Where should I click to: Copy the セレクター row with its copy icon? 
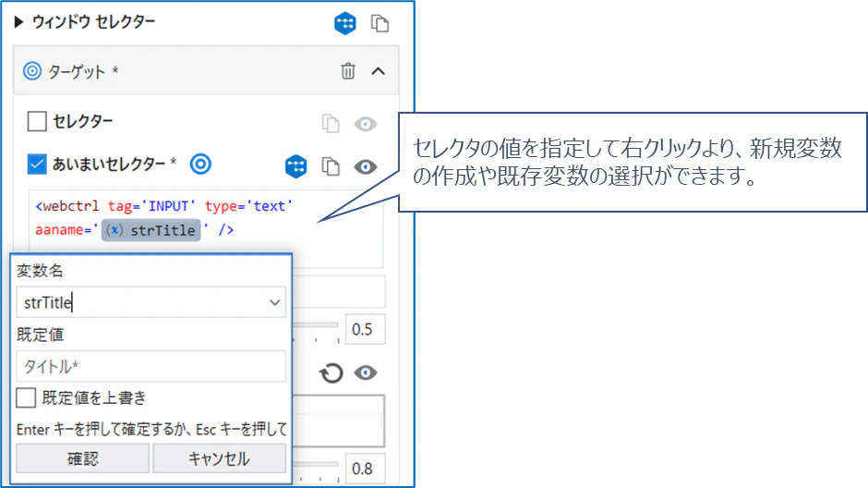pyautogui.click(x=331, y=123)
